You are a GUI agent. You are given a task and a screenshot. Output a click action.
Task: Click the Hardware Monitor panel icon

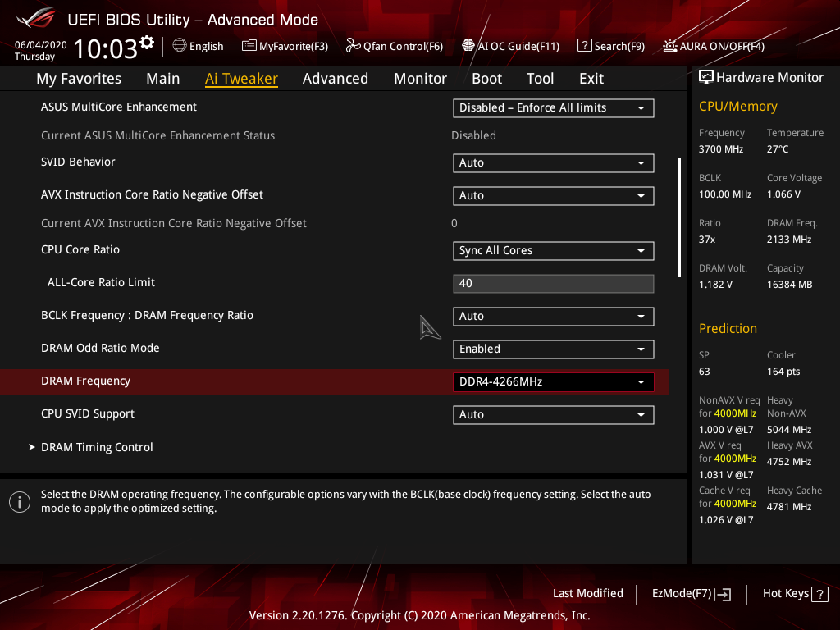706,76
